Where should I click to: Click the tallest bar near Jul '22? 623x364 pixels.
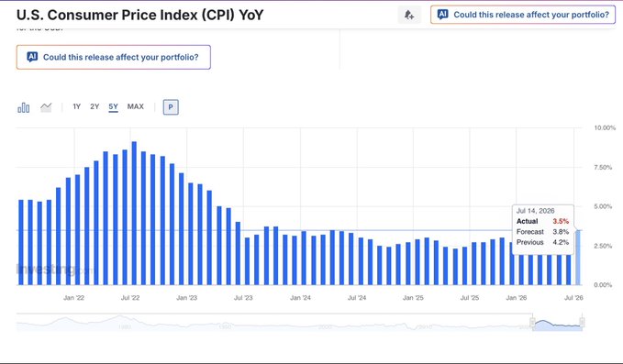(x=134, y=213)
